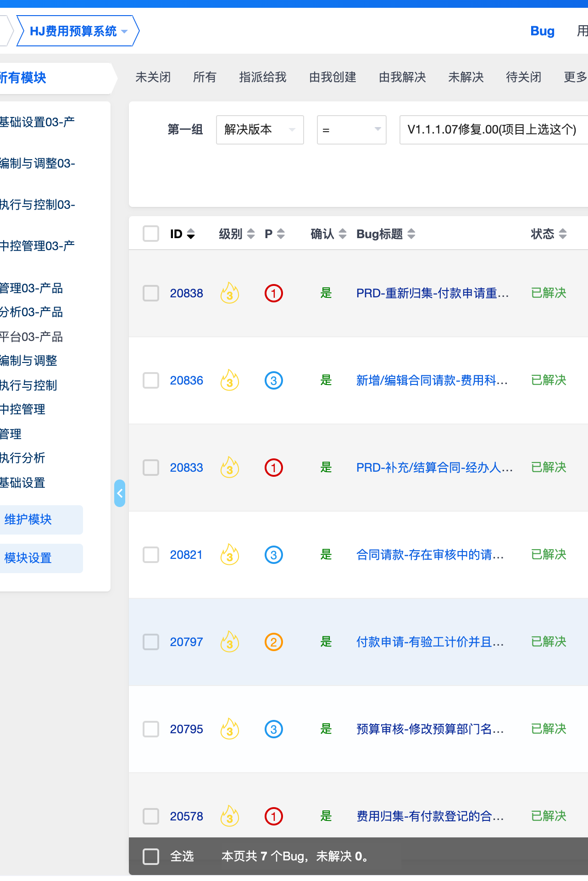
Task: Check the box for bug 20578
Action: click(x=151, y=816)
